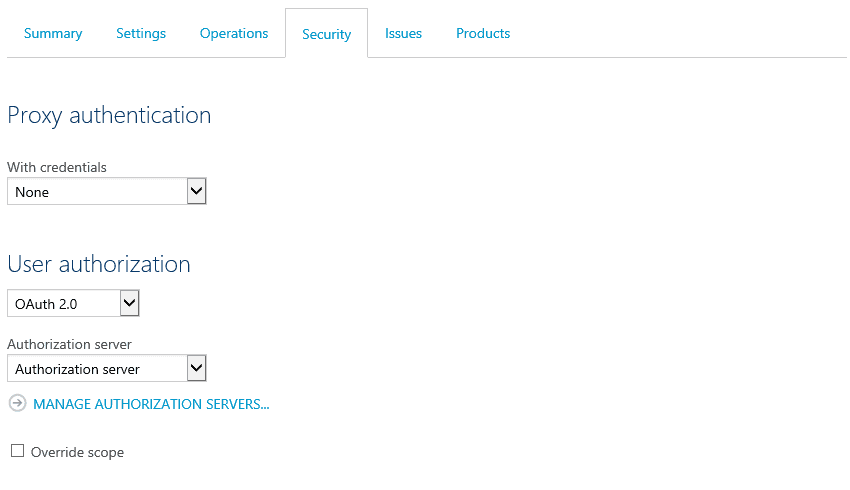Enable the Override scope checkbox

(x=17, y=451)
